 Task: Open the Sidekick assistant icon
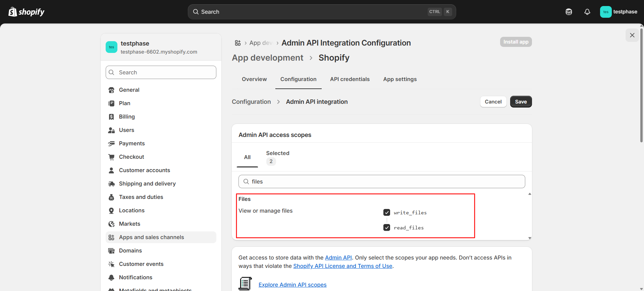[569, 12]
